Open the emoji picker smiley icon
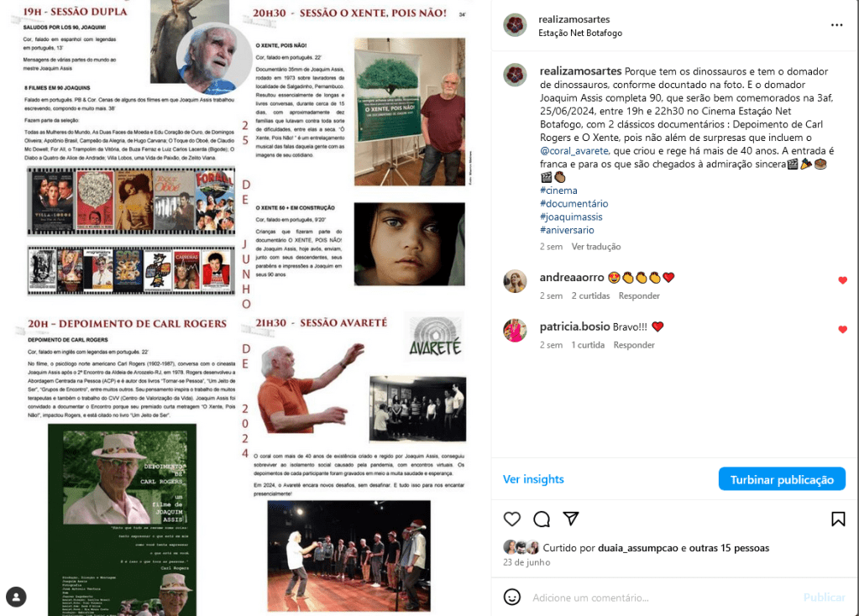 coord(511,597)
